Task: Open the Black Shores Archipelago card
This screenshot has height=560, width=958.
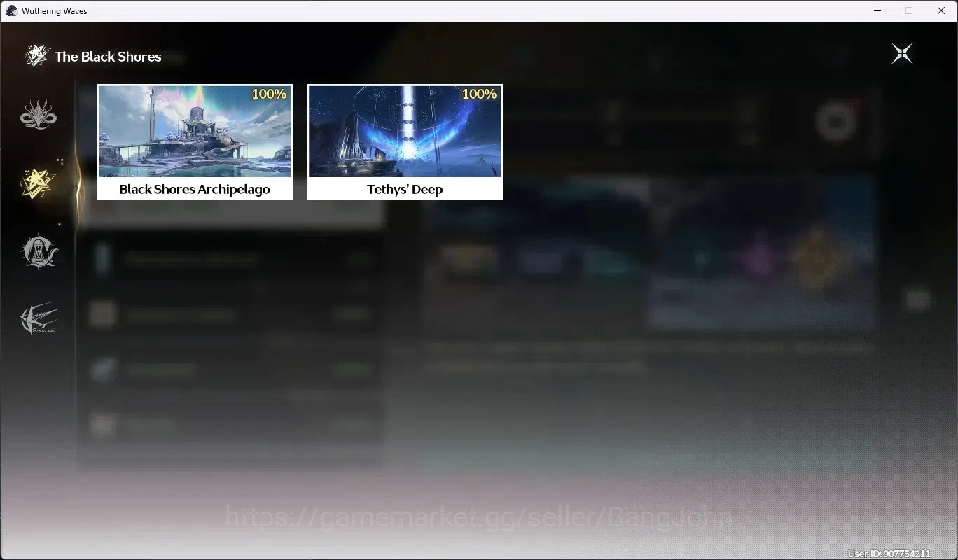Action: [195, 142]
